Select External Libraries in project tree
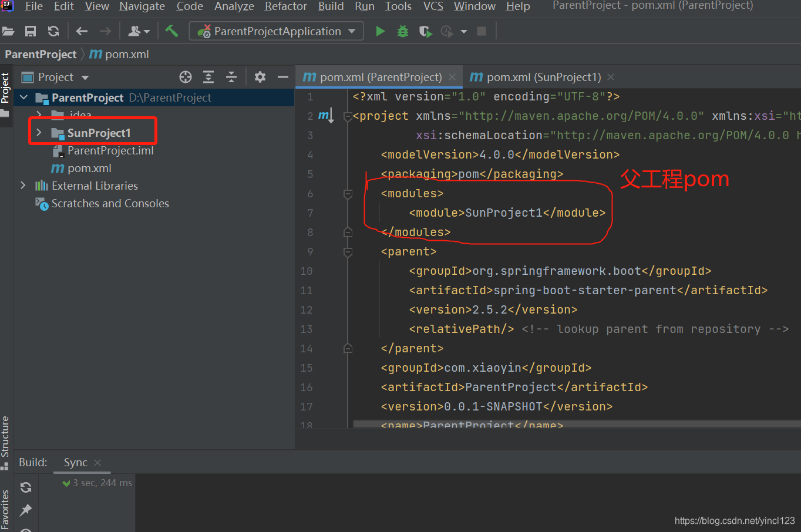801x532 pixels. point(95,186)
